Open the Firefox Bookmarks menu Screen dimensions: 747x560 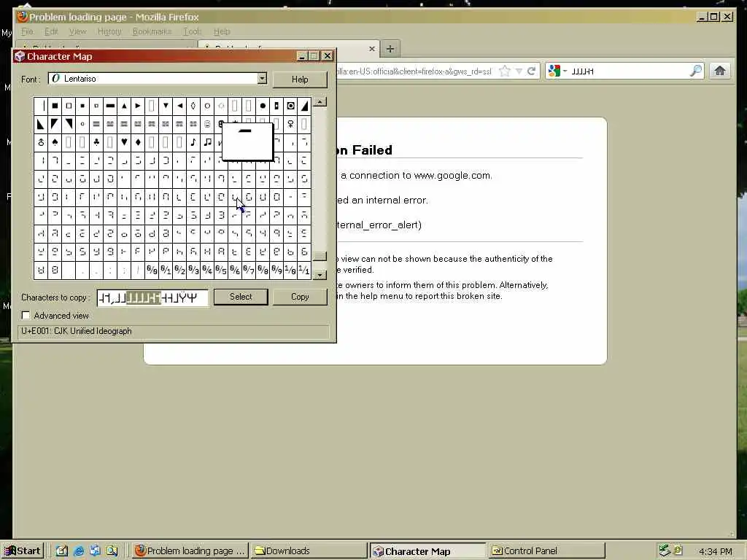[152, 31]
